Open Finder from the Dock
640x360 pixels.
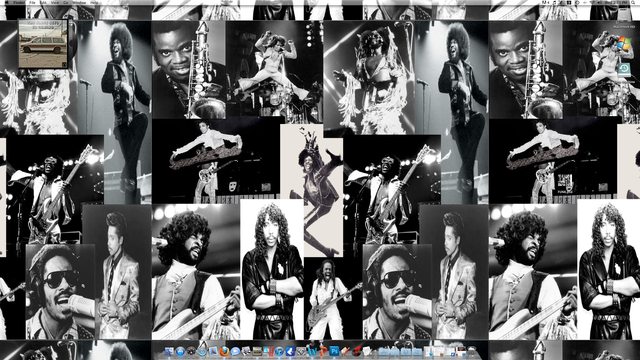pos(169,351)
